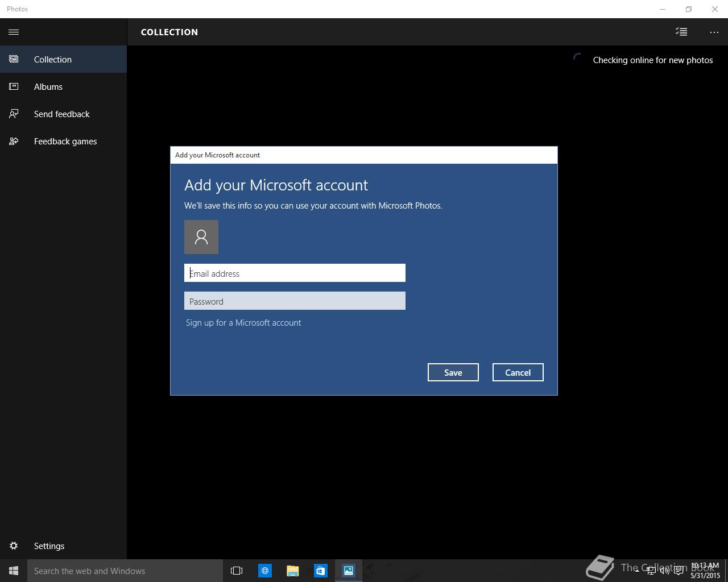Focus Search the web and Windows box
This screenshot has width=728, height=582.
click(x=125, y=571)
